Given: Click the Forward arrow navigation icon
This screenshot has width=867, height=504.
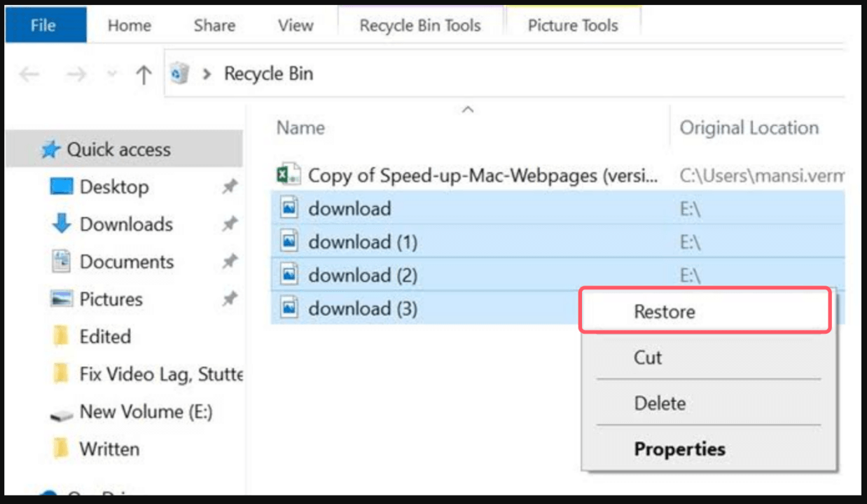Looking at the screenshot, I should coord(76,74).
